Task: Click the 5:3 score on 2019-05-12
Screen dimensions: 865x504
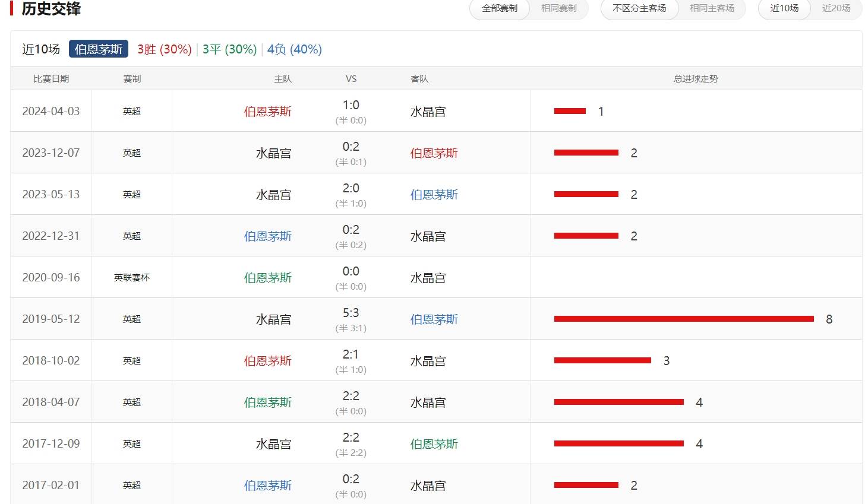Action: click(351, 313)
